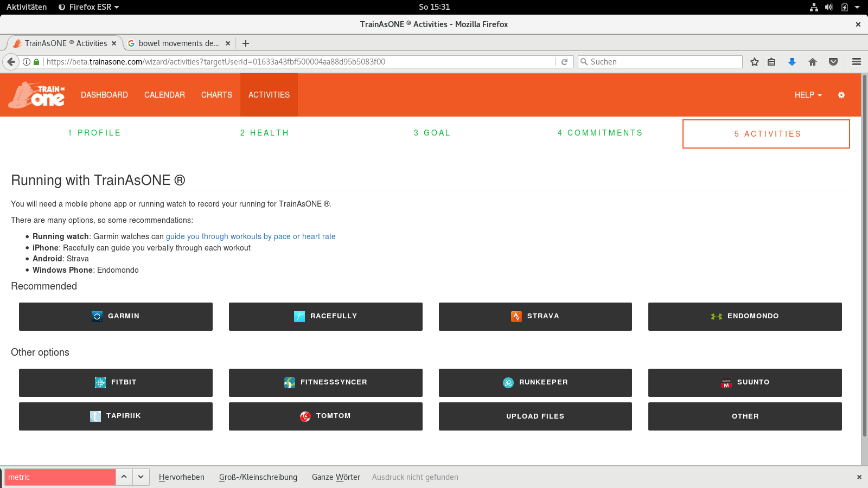Open a new tab with the plus button

[x=246, y=43]
